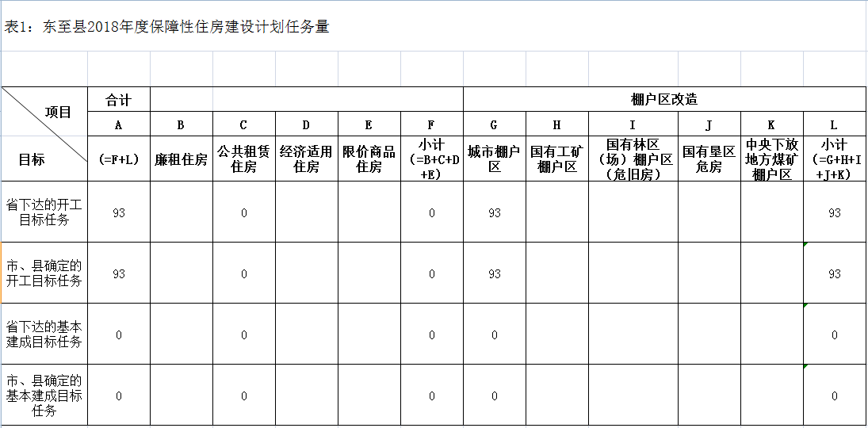Click 0 in column F of 省下达的开工目标任务 row
Screen dimensions: 868x428
pyautogui.click(x=432, y=212)
